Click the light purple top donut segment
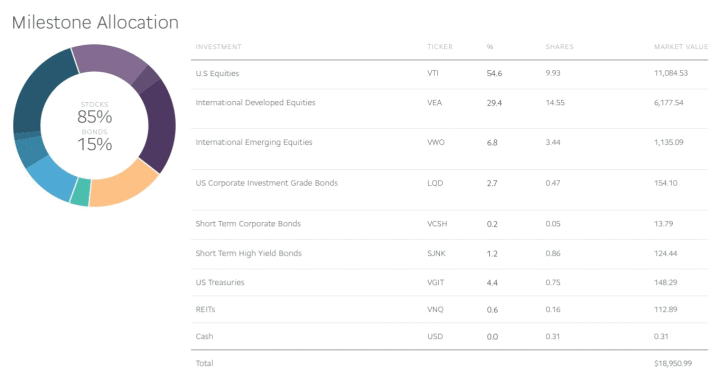The width and height of the screenshot is (720, 389). point(108,62)
